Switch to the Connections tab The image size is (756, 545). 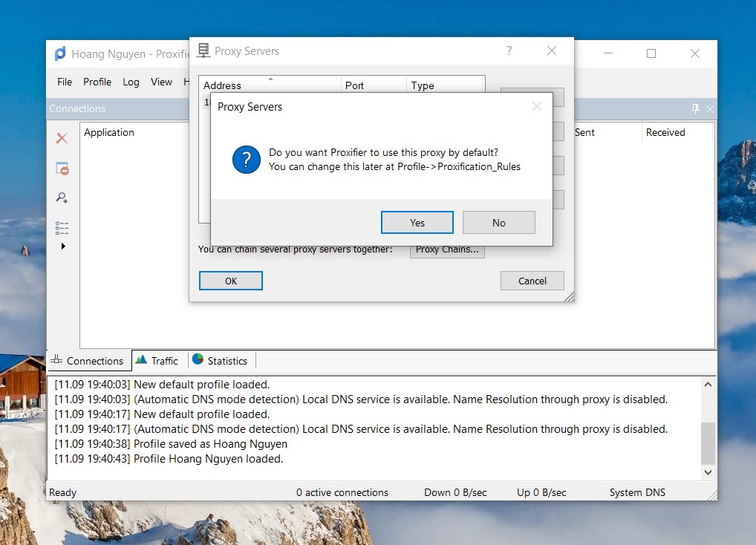(x=89, y=361)
